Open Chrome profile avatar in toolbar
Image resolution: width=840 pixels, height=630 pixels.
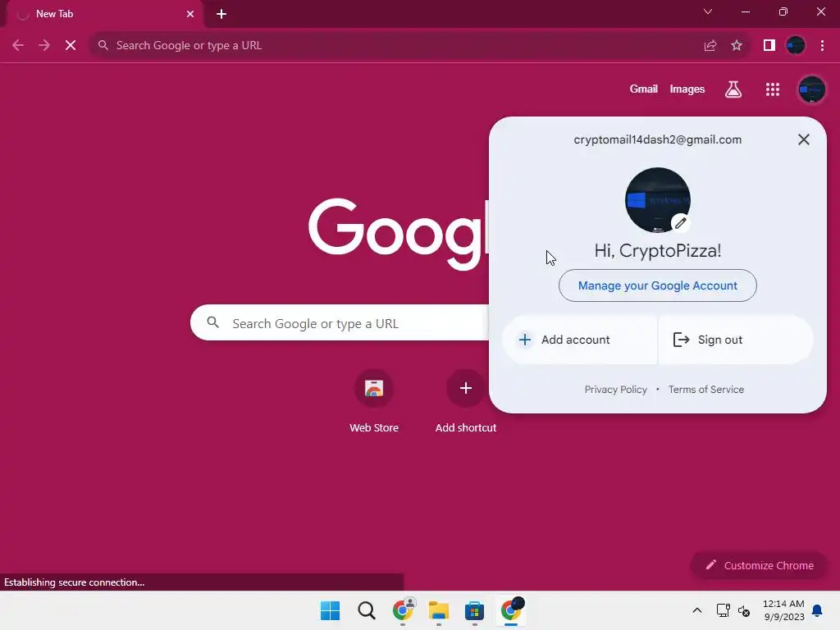[796, 46]
